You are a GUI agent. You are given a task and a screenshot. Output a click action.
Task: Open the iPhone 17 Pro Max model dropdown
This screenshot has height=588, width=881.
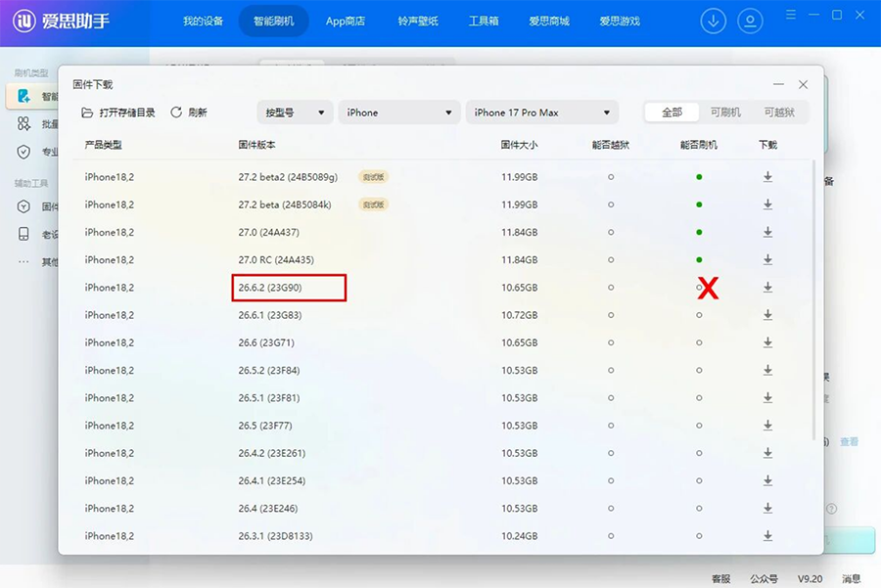pyautogui.click(x=542, y=113)
